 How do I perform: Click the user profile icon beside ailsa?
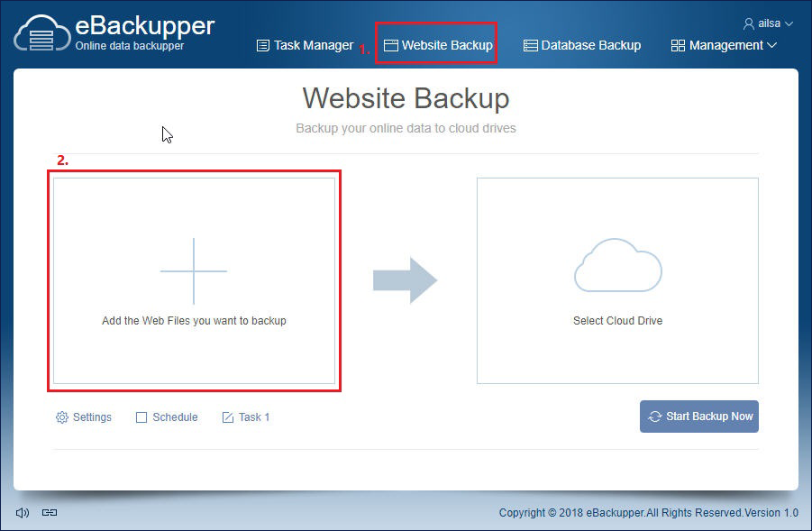[x=748, y=23]
